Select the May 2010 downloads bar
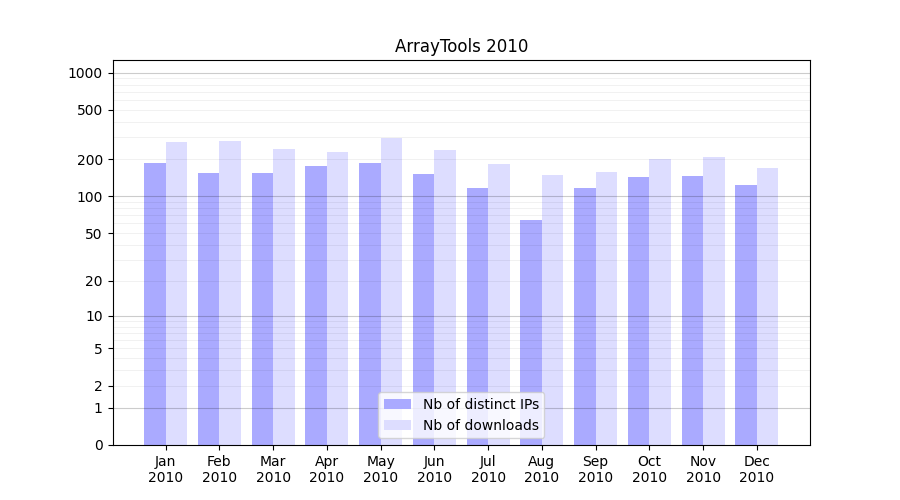This screenshot has width=900, height=500. 392,292
